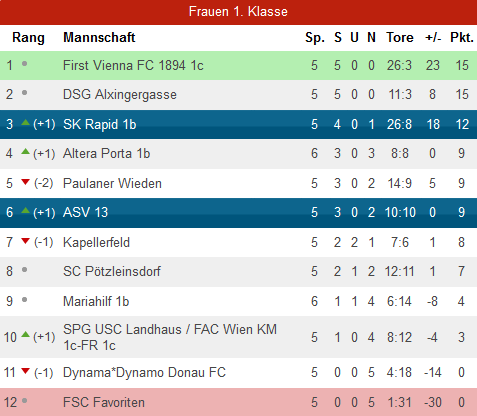477x416 pixels.
Task: Click the gray dot beside First Vienna FC 1894 1c
Action: click(x=24, y=63)
